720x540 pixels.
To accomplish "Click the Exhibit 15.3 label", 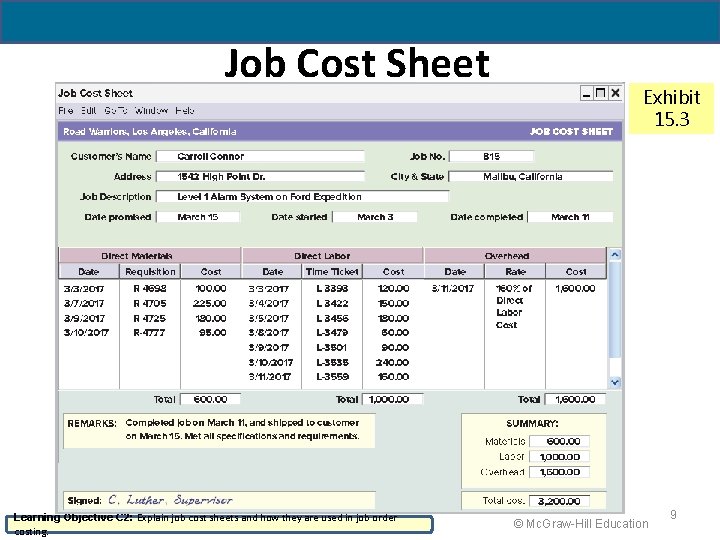I will click(x=671, y=108).
